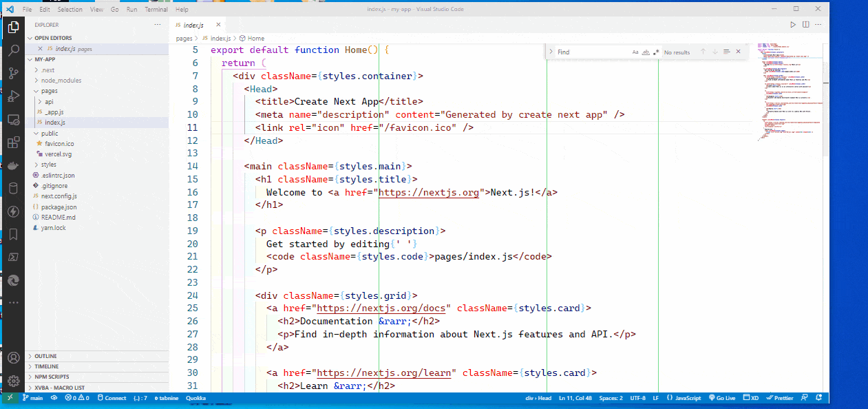The width and height of the screenshot is (868, 409).
Task: Collapse the MY-APP folder section
Action: (x=30, y=59)
